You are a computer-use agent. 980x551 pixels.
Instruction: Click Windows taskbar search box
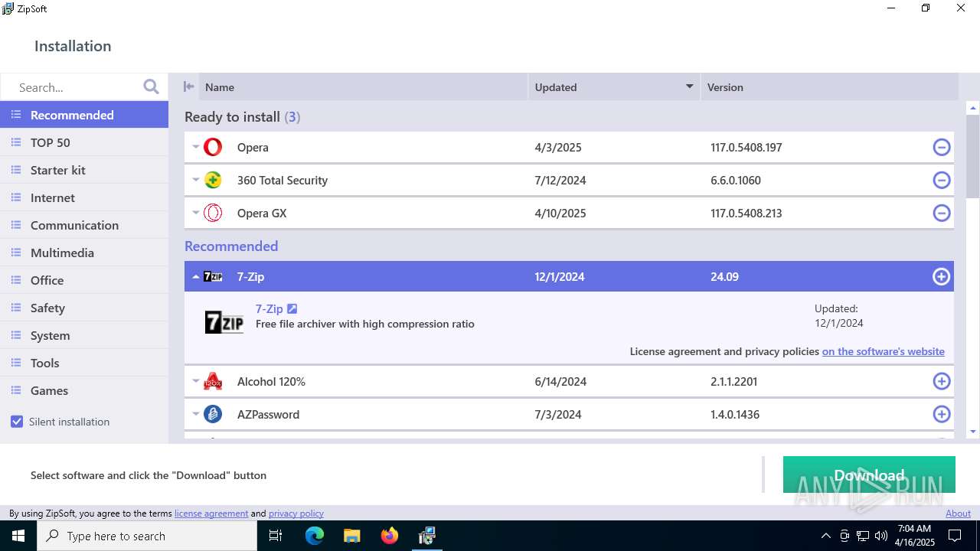point(147,536)
